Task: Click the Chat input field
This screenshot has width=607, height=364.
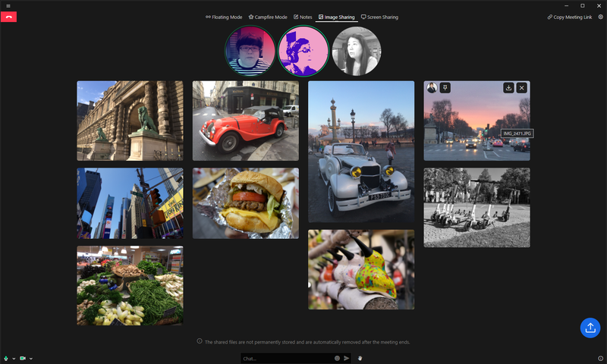Action: (287, 359)
